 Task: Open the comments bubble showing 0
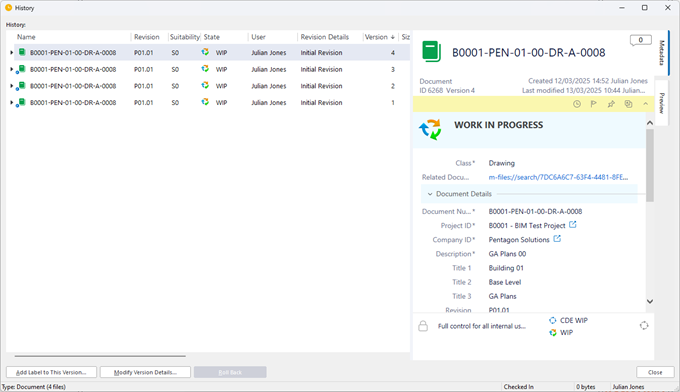click(x=640, y=40)
